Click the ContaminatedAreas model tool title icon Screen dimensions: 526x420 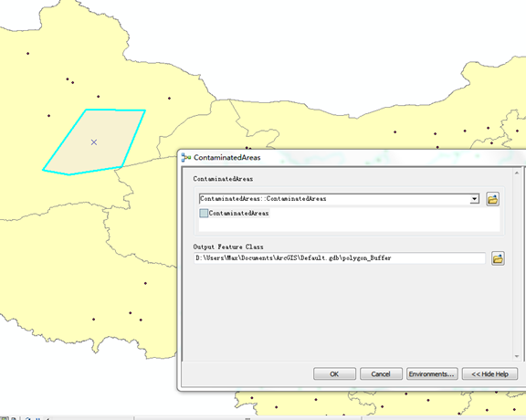[185, 157]
